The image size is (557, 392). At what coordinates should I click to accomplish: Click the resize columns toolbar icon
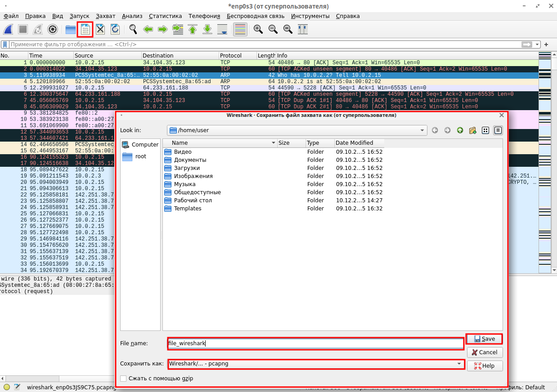click(303, 30)
